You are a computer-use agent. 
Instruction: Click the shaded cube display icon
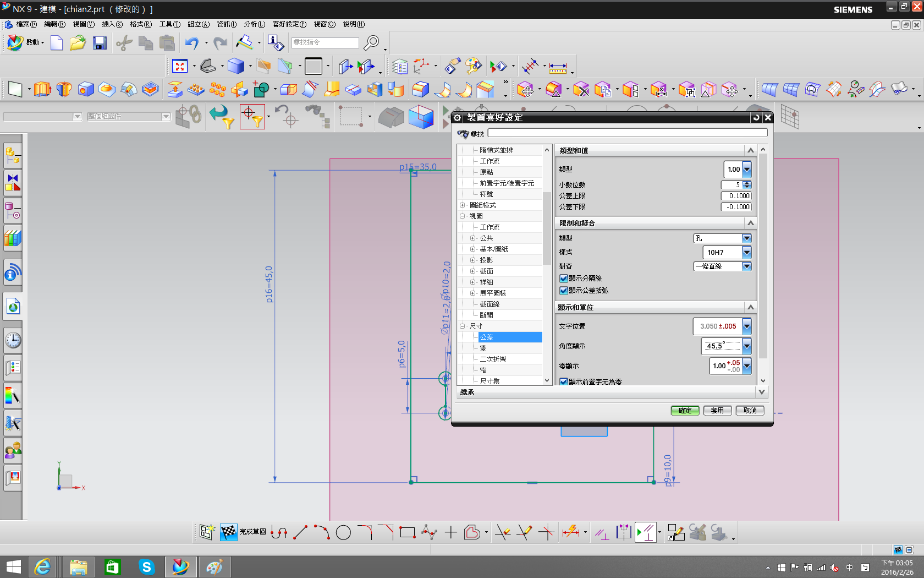coord(236,67)
